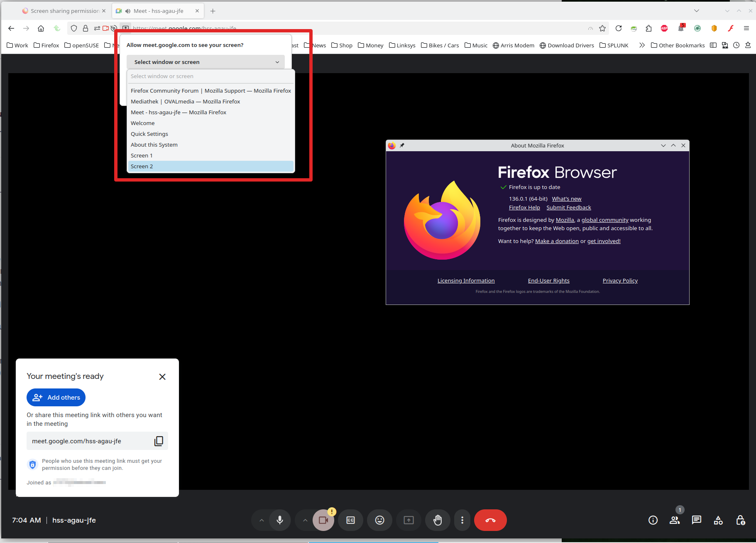Choose 'Firefox Community Forum' window to share
The image size is (756, 543).
point(211,91)
